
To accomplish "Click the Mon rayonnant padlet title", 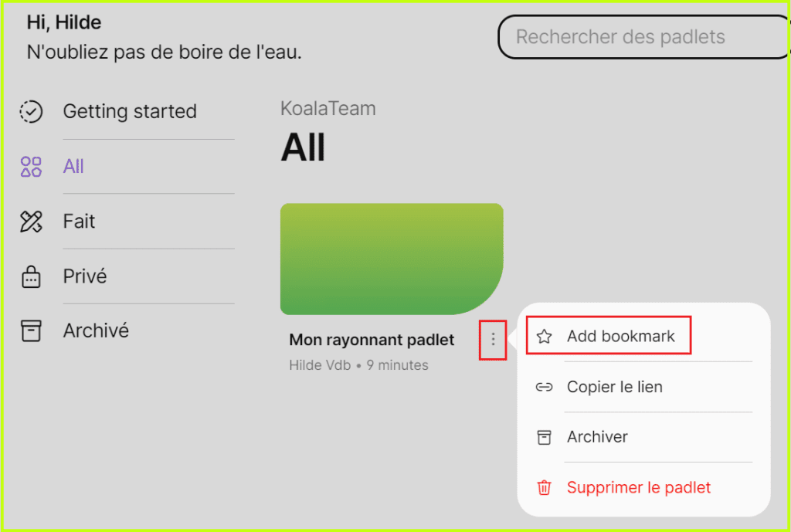I will click(x=372, y=340).
